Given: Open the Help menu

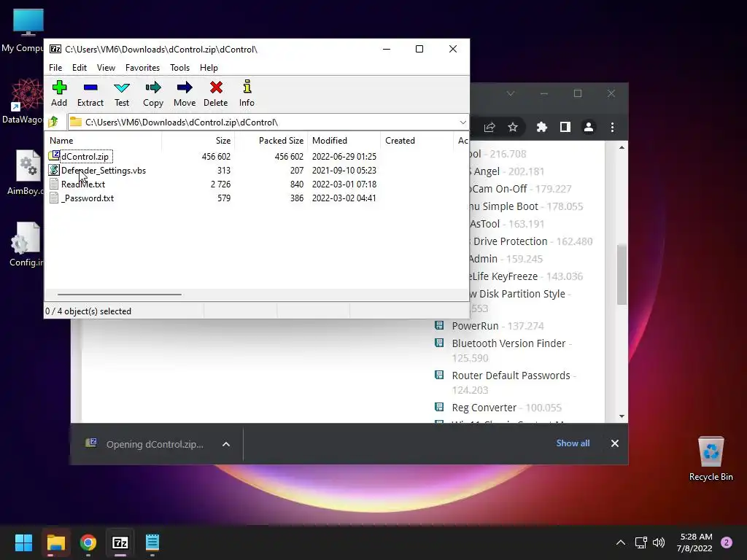Looking at the screenshot, I should point(209,68).
